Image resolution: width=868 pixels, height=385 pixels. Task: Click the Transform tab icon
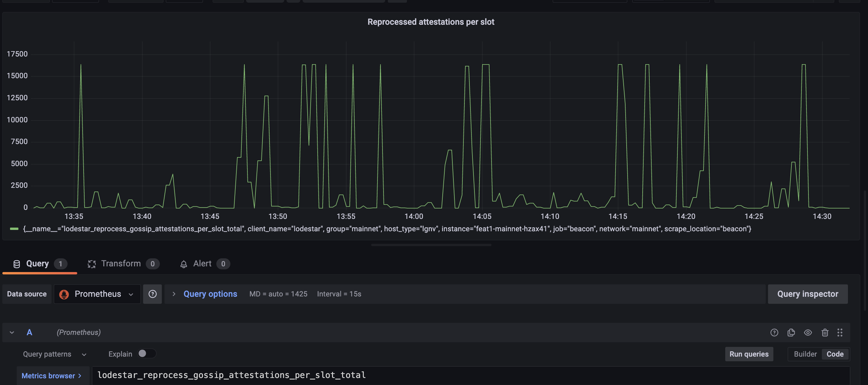pyautogui.click(x=92, y=264)
